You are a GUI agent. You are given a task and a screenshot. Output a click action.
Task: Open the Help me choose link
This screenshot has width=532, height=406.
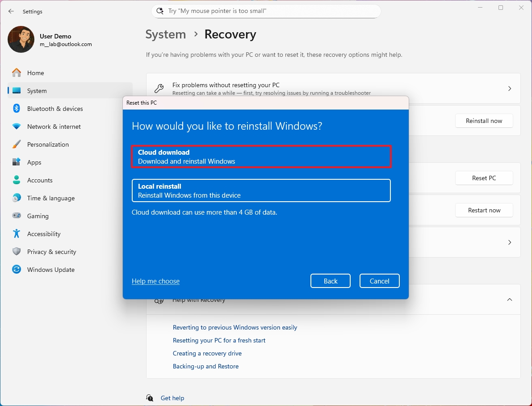click(155, 281)
